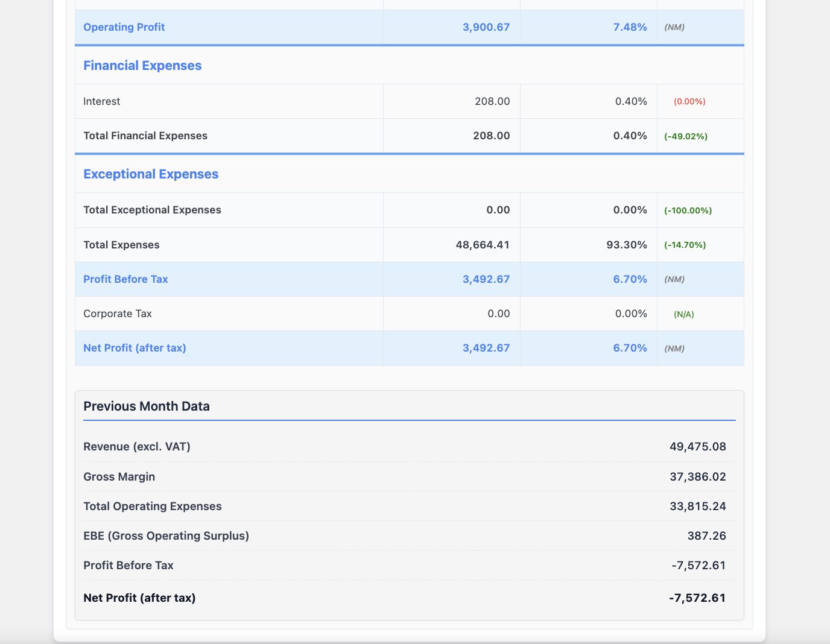The width and height of the screenshot is (830, 644).
Task: Click the bold 208.00 Total Financial Expenses amount
Action: 492,136
